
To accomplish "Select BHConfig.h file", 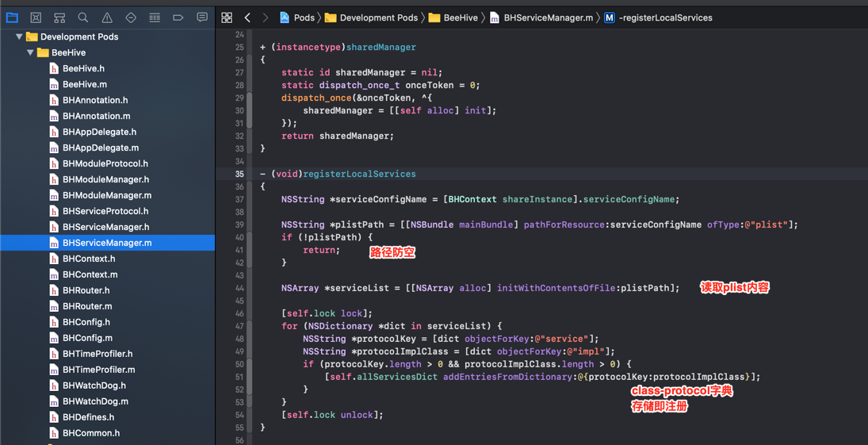I will coord(86,322).
